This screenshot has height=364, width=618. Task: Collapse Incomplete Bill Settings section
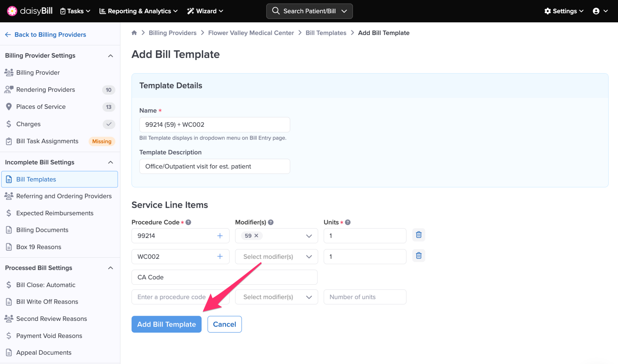(110, 163)
